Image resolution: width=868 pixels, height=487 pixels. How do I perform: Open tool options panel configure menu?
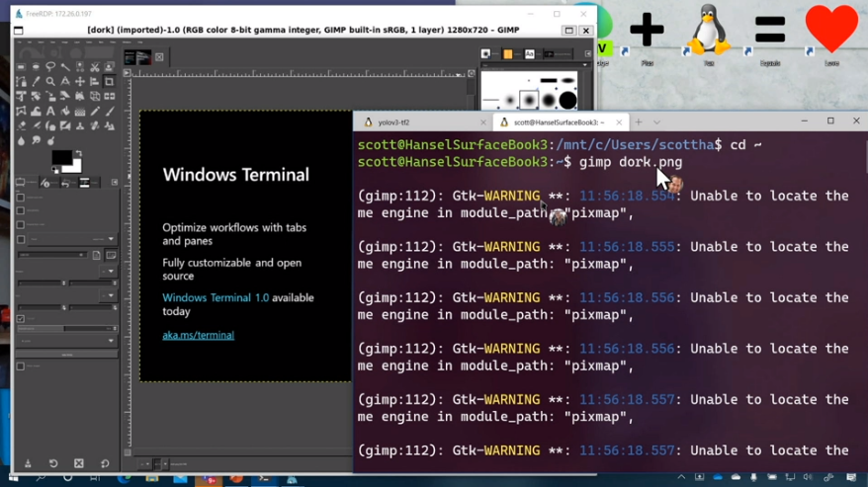[x=115, y=182]
